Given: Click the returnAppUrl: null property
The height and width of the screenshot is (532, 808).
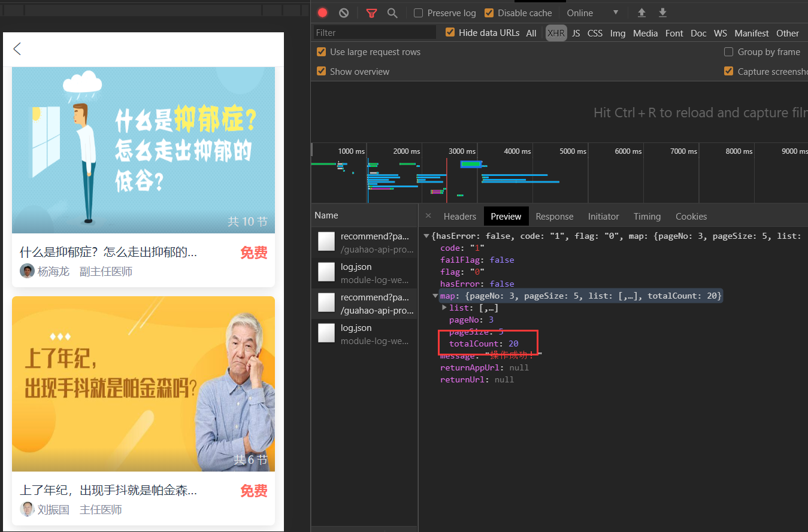Looking at the screenshot, I should 484,367.
